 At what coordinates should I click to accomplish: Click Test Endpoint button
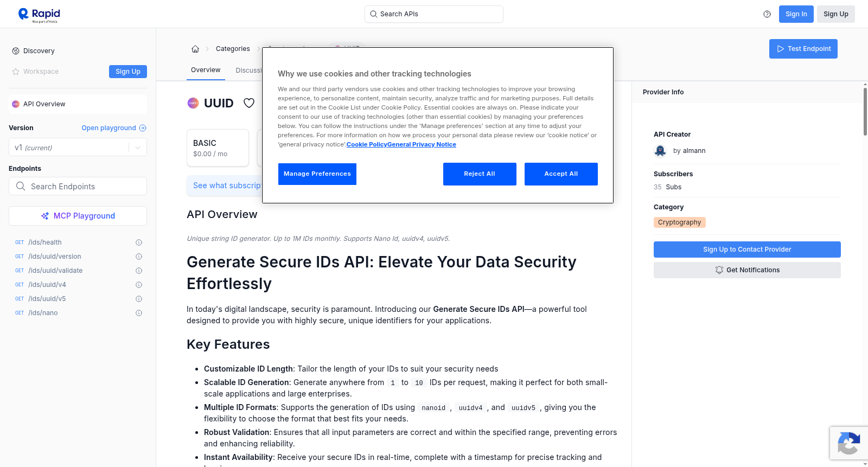point(803,49)
